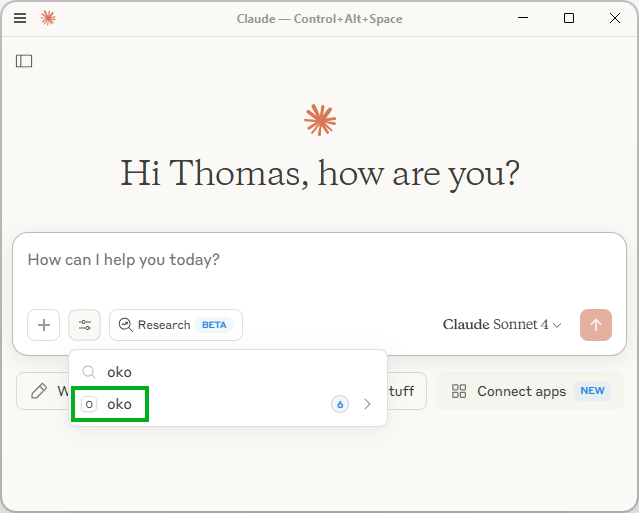Select the 'oko' result in tools list

pyautogui.click(x=228, y=404)
